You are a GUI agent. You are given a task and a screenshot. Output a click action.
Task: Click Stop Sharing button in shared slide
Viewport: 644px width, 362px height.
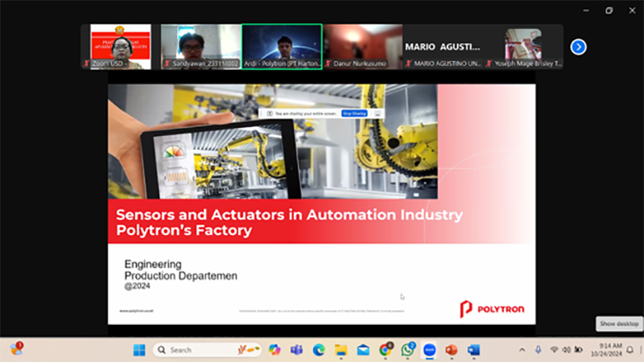tap(354, 113)
